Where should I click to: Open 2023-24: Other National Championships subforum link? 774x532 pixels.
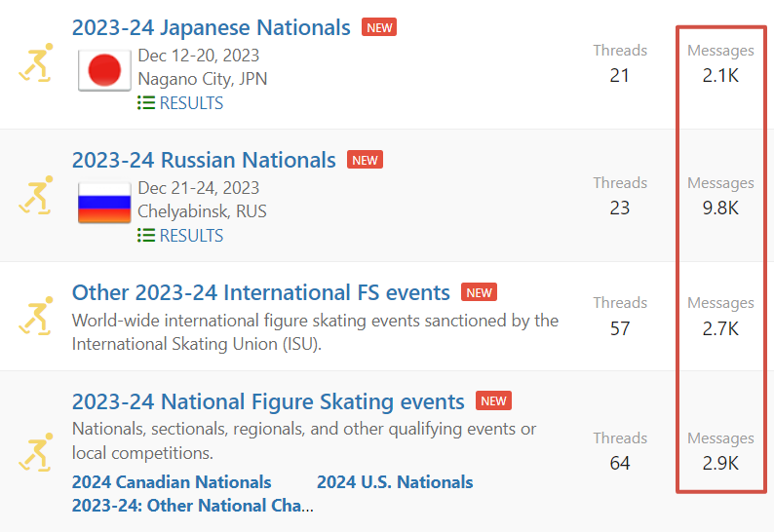click(x=192, y=506)
